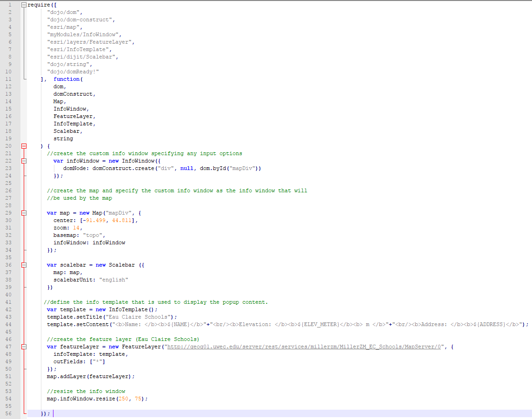Click the 'domNode:' property on line 23
The image size is (532, 419).
(x=76, y=169)
